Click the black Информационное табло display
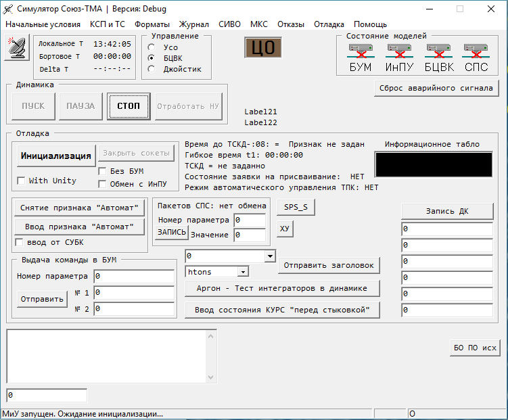The image size is (508, 420). [434, 164]
